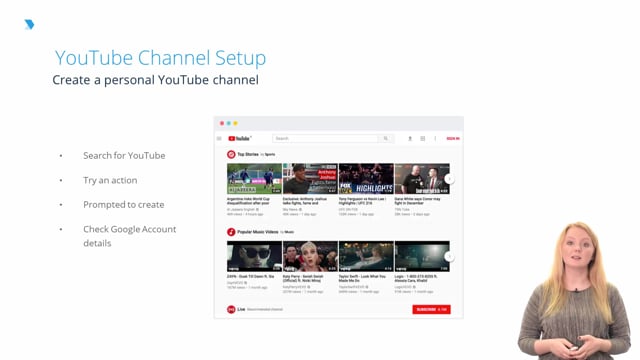Image resolution: width=640 pixels, height=360 pixels.
Task: Click the YouTube logo
Action: point(240,138)
